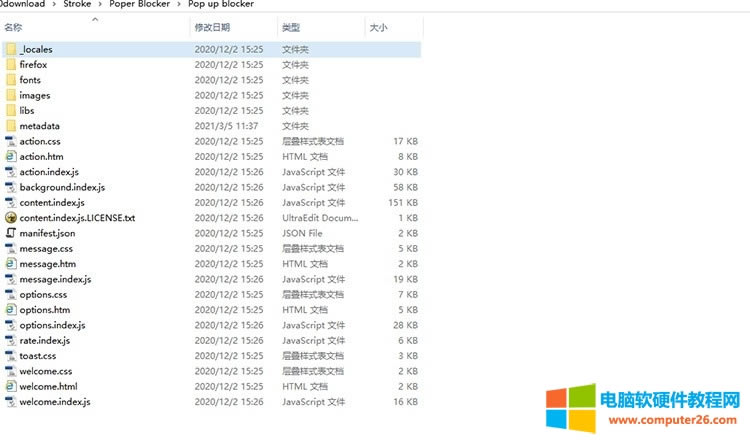Select the fonts folder name

point(30,80)
